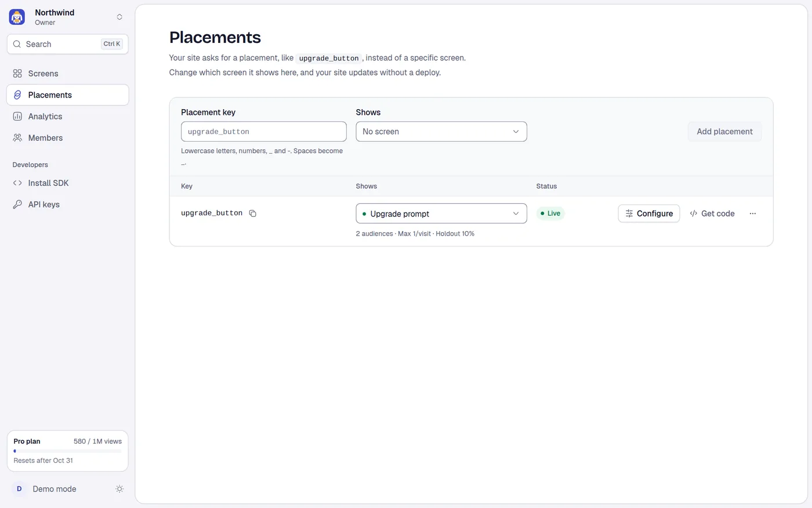Select Placements in the sidebar
The image size is (812, 508).
(67, 95)
